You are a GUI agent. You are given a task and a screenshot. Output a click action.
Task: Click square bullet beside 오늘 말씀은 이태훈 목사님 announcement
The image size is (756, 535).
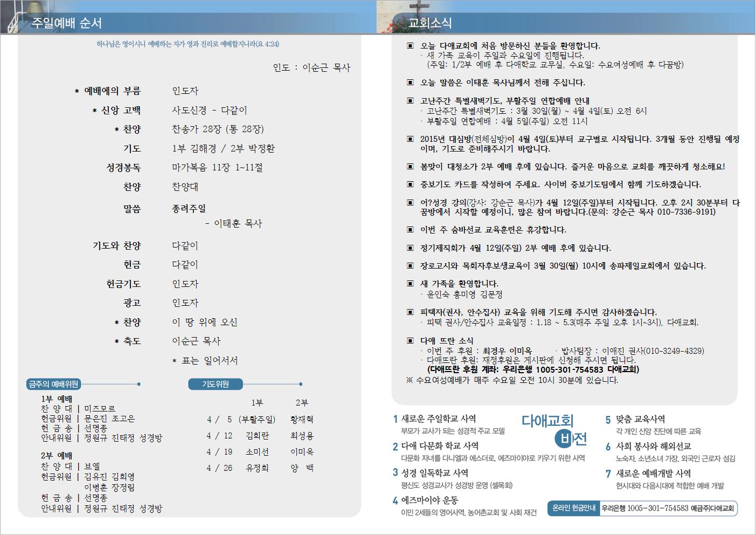coord(411,83)
